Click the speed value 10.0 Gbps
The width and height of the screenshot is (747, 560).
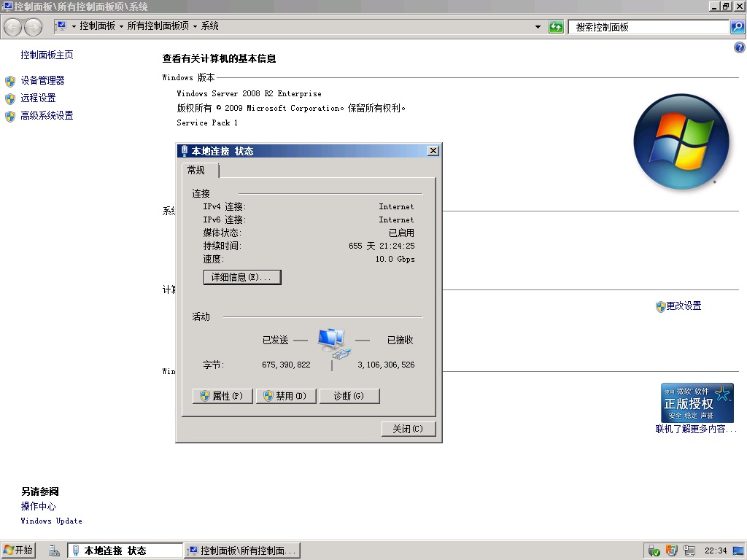[x=395, y=259]
